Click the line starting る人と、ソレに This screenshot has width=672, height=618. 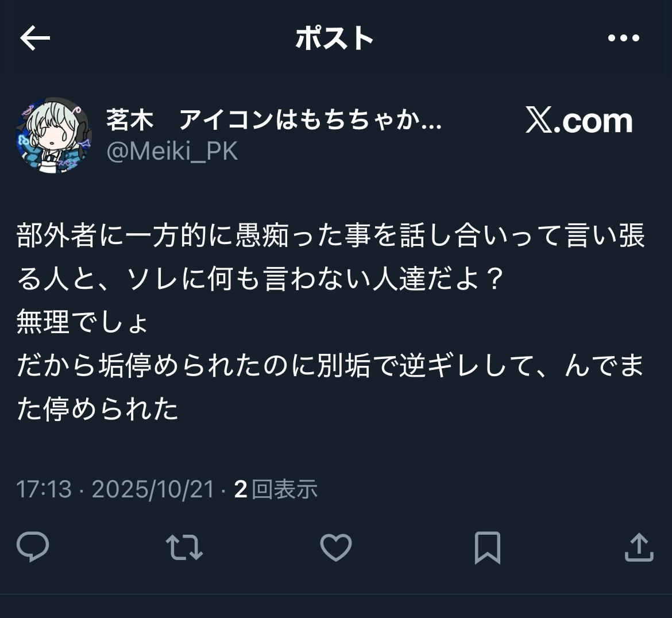[260, 279]
